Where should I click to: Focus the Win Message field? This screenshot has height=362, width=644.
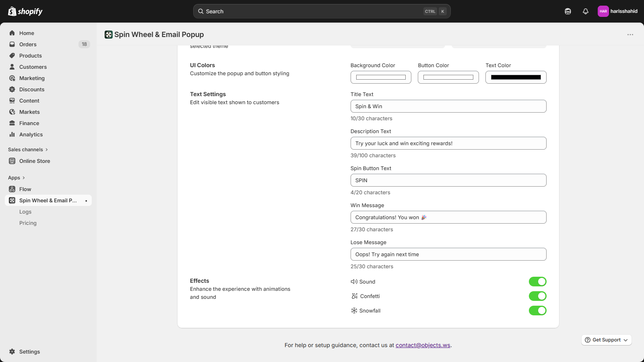point(448,217)
